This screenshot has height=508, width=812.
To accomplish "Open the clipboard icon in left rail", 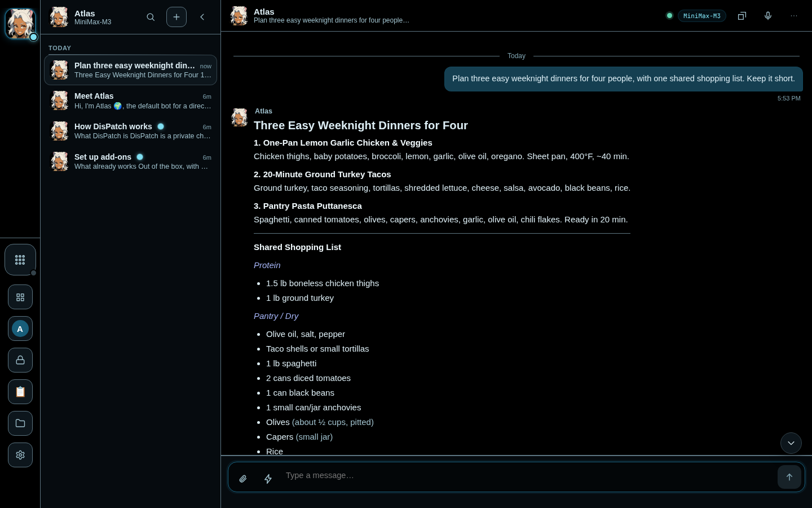I will coord(20,392).
